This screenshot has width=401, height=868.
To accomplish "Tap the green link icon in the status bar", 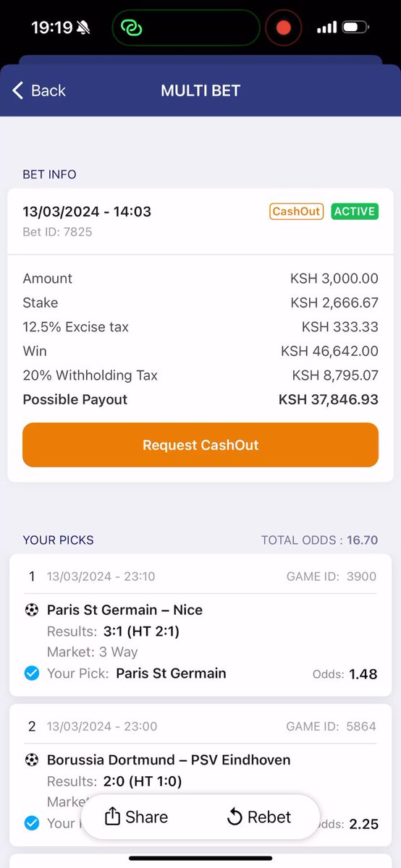I will 132,27.
